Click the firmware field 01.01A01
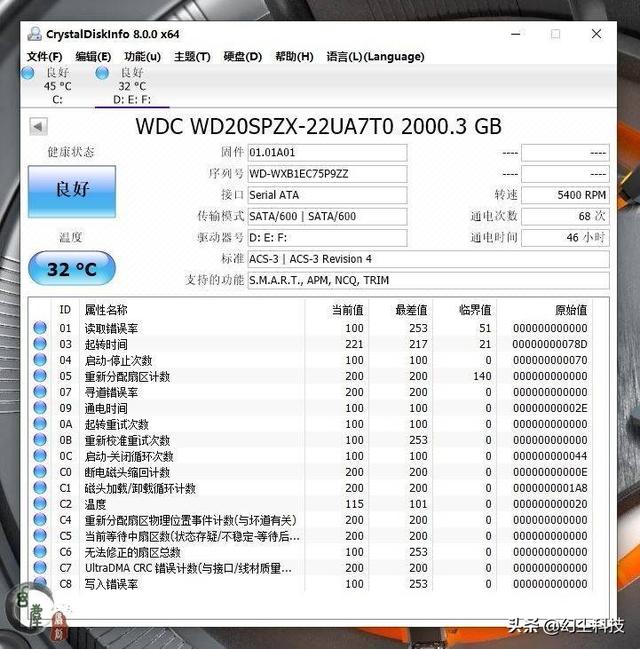This screenshot has height=649, width=640. pyautogui.click(x=327, y=152)
